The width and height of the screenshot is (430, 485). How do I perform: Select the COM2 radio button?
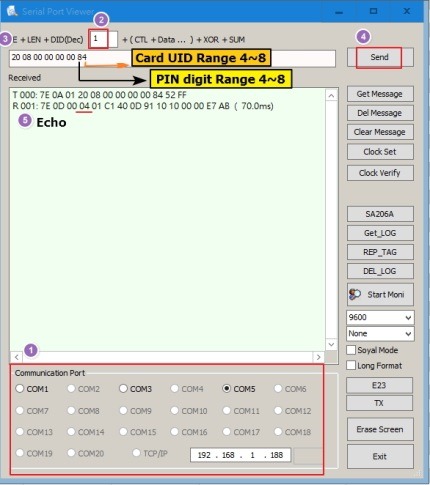[x=71, y=389]
